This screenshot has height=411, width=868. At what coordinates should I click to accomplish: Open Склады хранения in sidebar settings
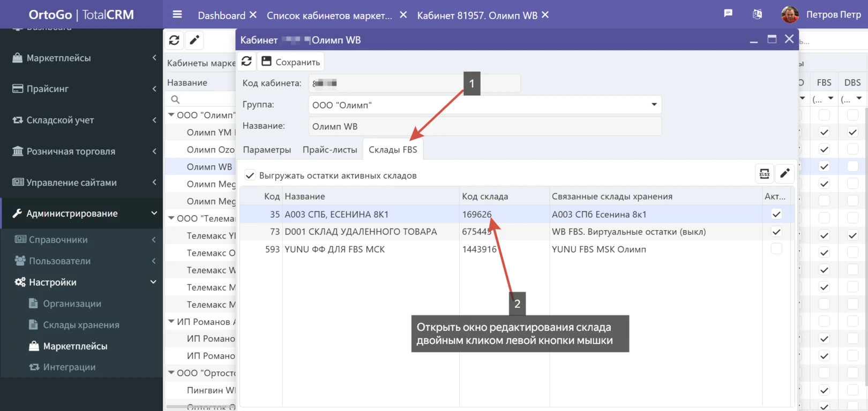tap(81, 325)
